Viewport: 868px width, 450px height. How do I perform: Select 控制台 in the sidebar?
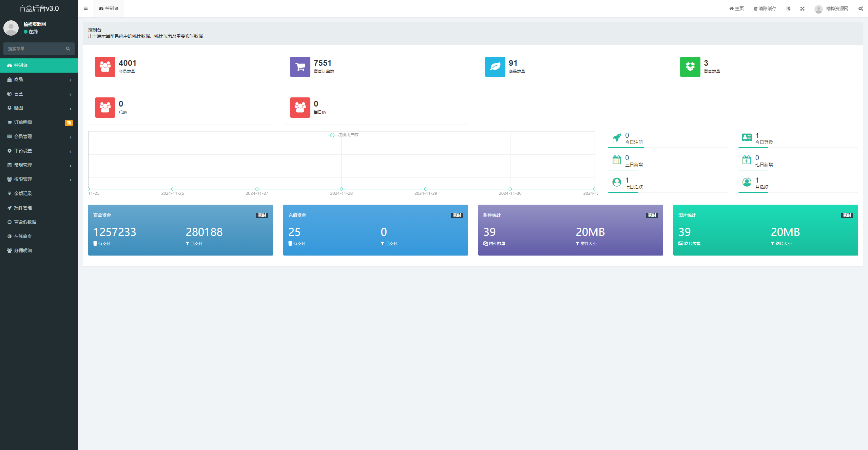(39, 65)
